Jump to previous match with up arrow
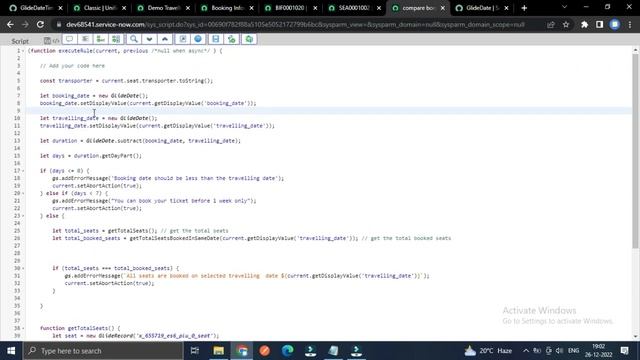Screen dimensions: 640x360 pos(165,39)
